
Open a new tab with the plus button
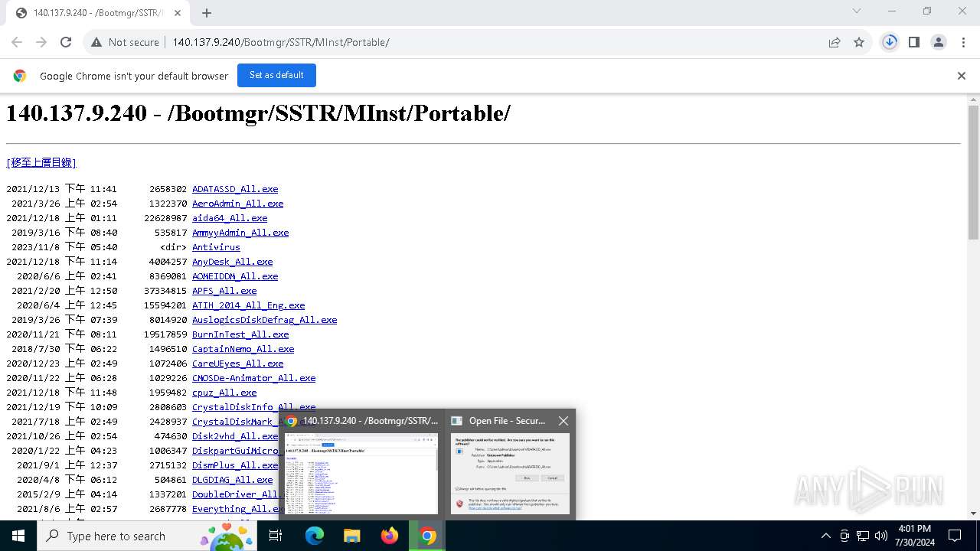click(207, 12)
